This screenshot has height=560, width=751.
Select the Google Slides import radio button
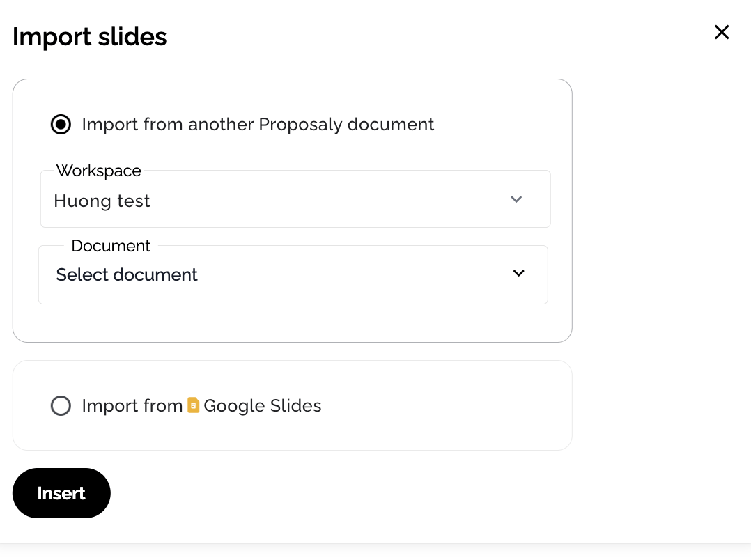(61, 406)
